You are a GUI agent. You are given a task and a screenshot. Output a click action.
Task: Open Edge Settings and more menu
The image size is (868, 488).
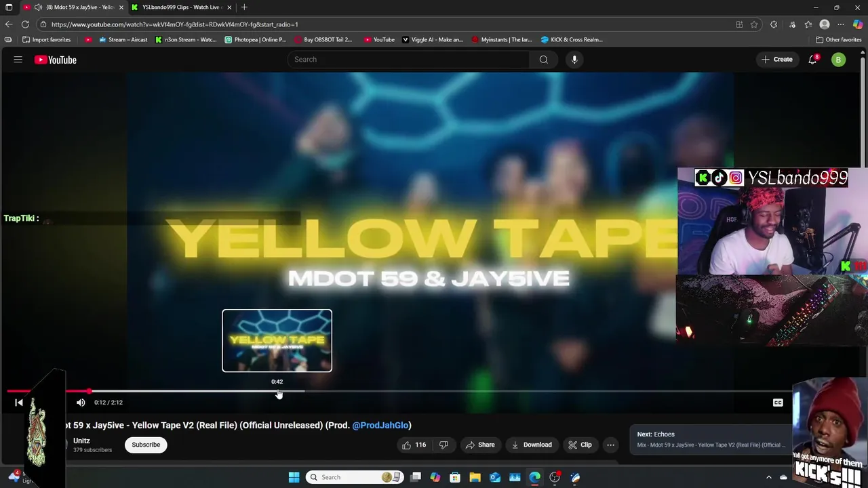pos(841,24)
